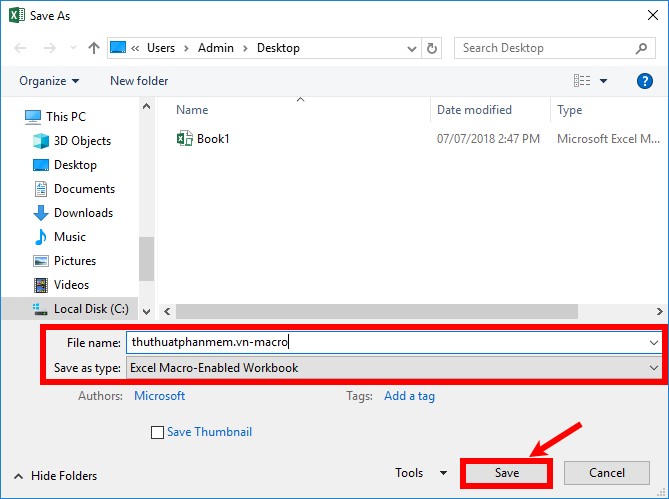The height and width of the screenshot is (499, 669).
Task: Click the sidebar vertical scrollbar thumb
Action: coord(146,258)
